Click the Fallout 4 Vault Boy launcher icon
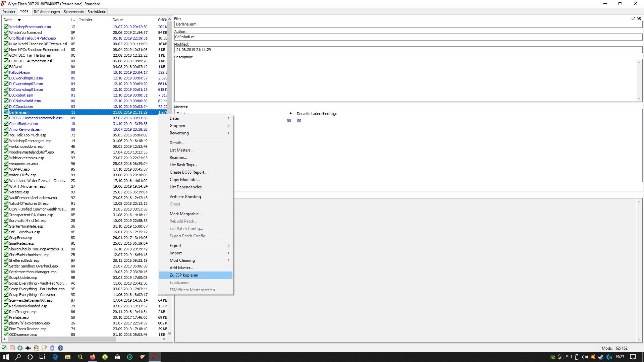The image size is (644, 362). coord(20,348)
